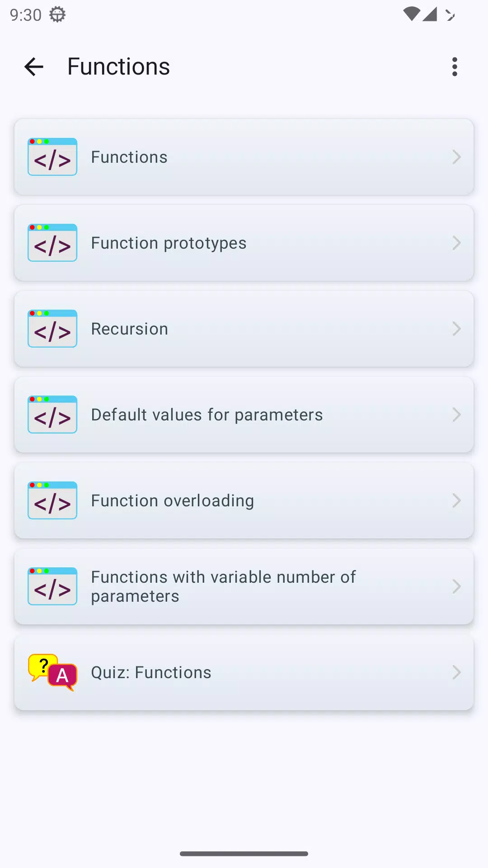Screen dimensions: 488x868
Task: Select Function overloading lesson
Action: click(x=244, y=500)
